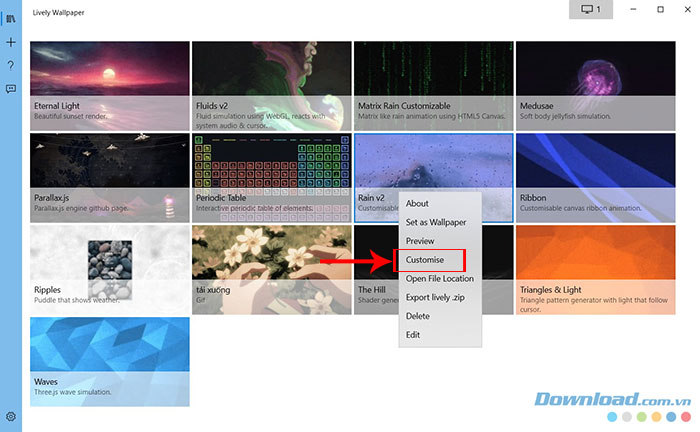
Task: Select the Medusae jellyfish wallpaper thumbnail
Action: [596, 86]
